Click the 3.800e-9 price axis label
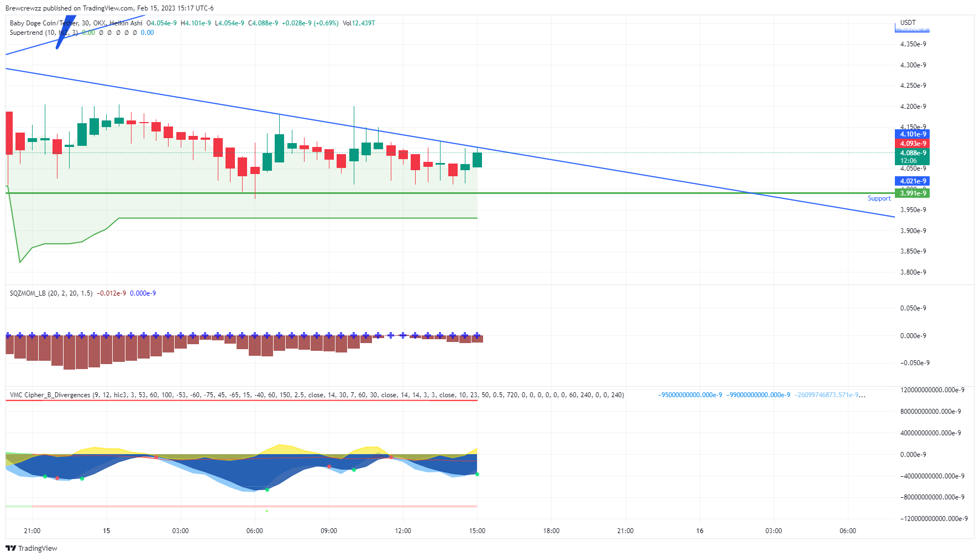The image size is (980, 558). tap(913, 272)
